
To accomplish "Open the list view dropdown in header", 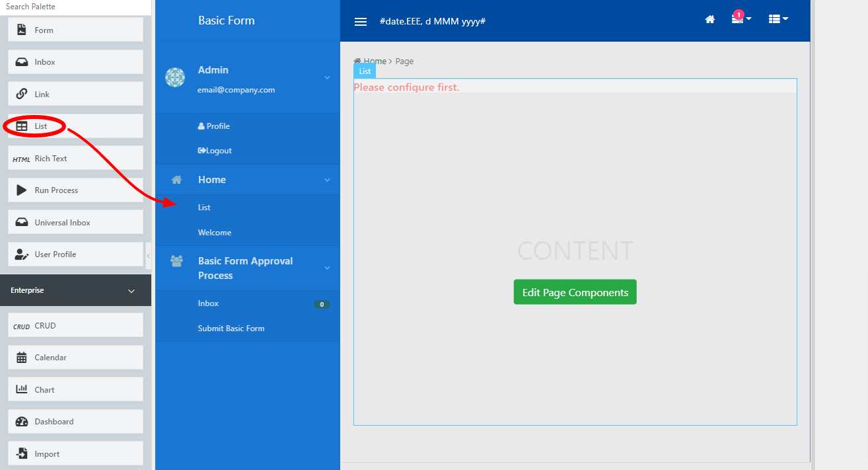I will [778, 20].
